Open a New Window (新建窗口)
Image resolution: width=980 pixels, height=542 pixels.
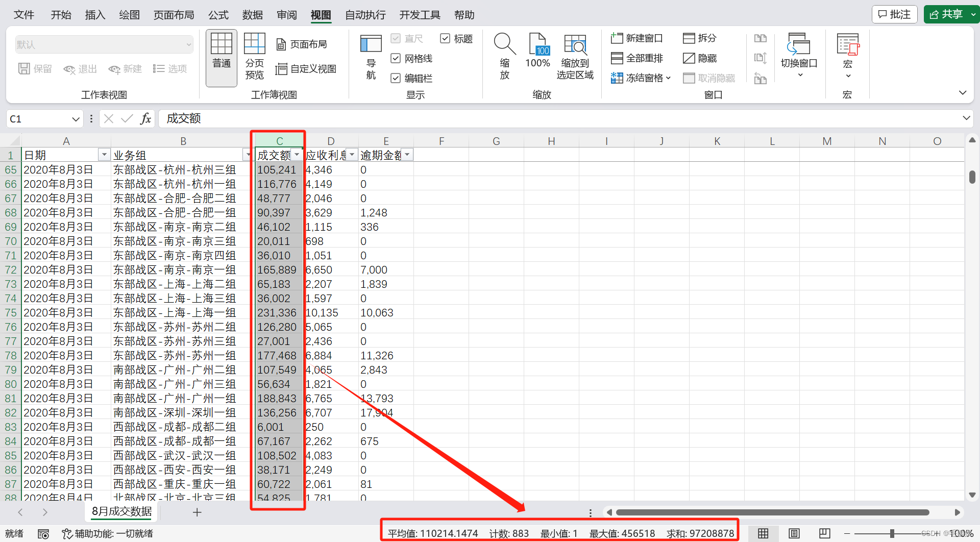pyautogui.click(x=637, y=38)
